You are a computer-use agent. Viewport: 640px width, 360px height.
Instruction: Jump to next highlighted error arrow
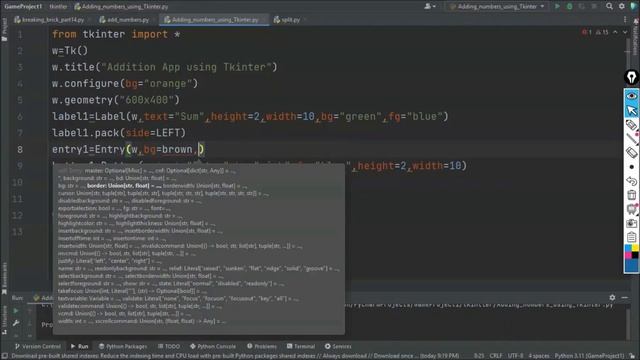pos(625,32)
